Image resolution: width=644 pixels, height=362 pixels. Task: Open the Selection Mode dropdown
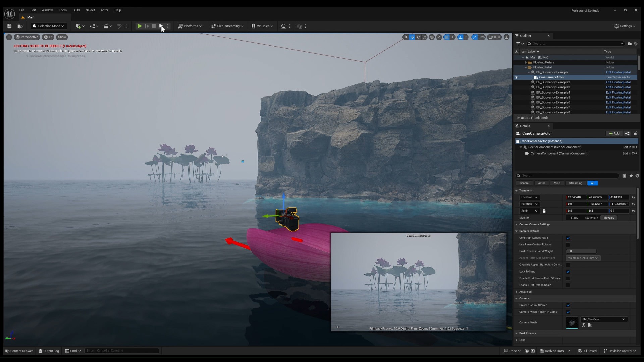tap(49, 26)
